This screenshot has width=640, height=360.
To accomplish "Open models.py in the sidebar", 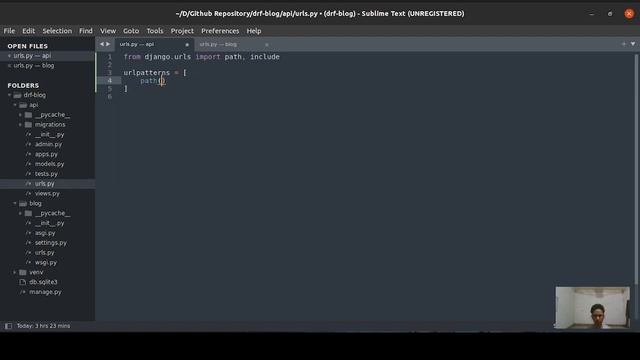I will pos(49,164).
